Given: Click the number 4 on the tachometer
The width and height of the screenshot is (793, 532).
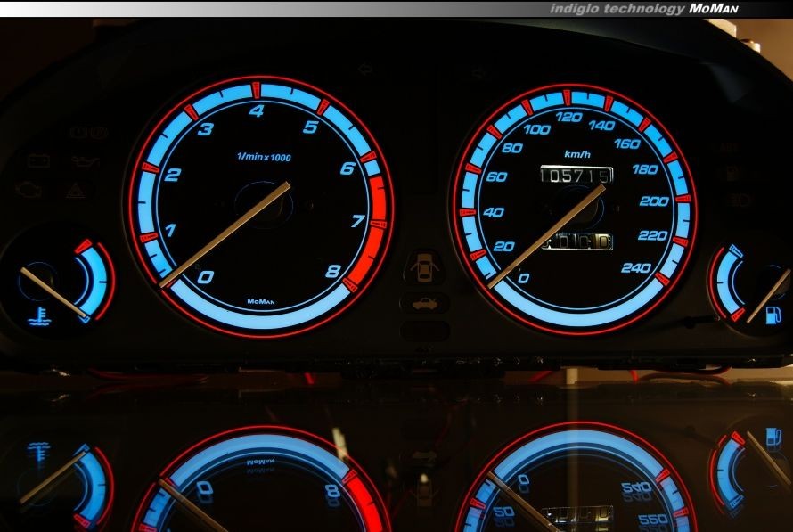Looking at the screenshot, I should click(x=257, y=111).
